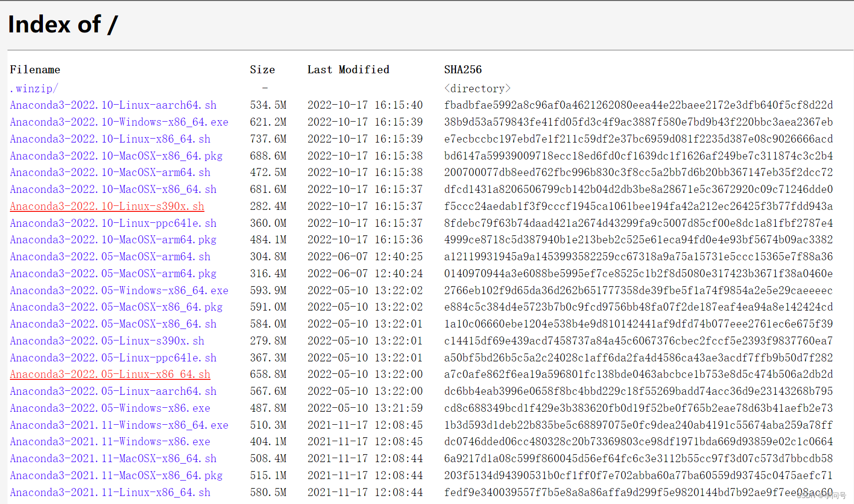
Task: Download Anaconda3-2022.10-Linux-ppc64le.sh
Action: point(113,223)
